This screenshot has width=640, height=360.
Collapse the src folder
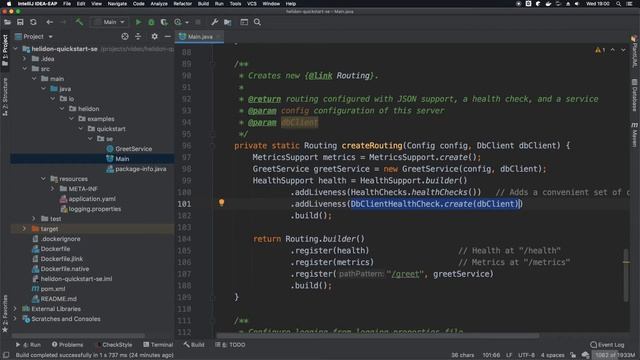tap(25, 69)
